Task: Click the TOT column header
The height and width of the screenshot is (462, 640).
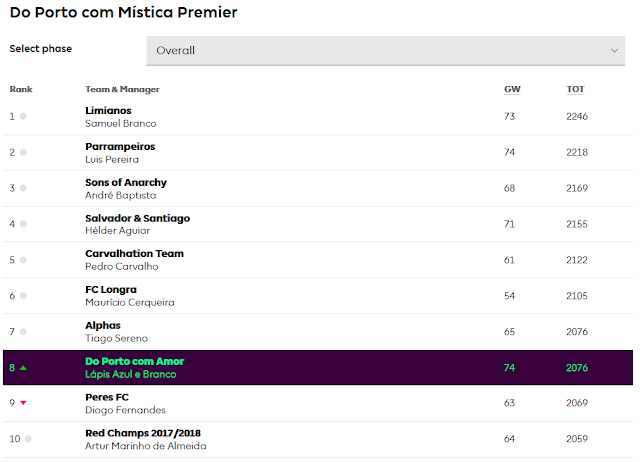Action: (576, 89)
